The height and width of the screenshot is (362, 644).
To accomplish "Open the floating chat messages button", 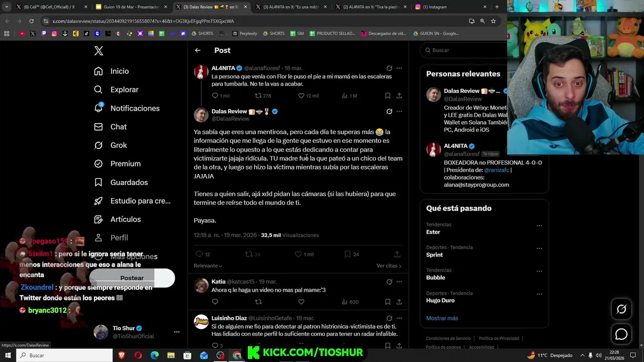I will pos(621,334).
